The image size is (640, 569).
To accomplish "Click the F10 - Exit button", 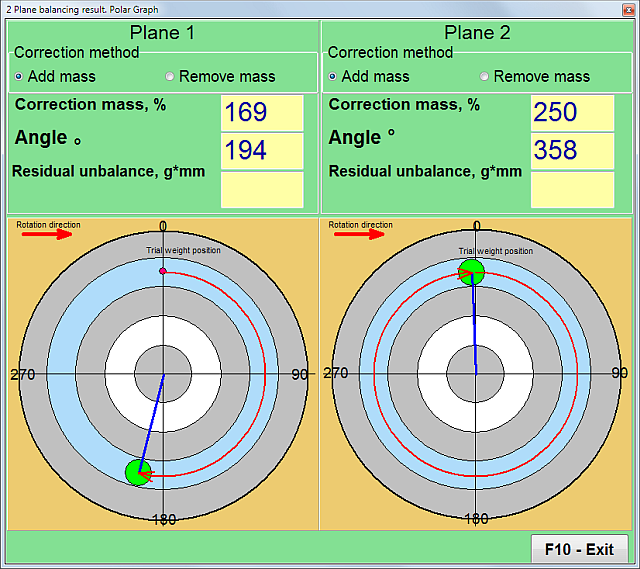I will 579,549.
